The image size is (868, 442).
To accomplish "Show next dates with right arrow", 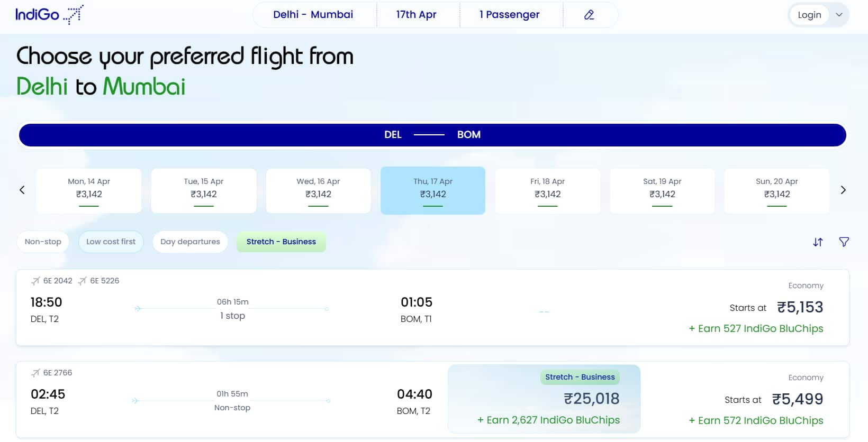I will (x=843, y=190).
